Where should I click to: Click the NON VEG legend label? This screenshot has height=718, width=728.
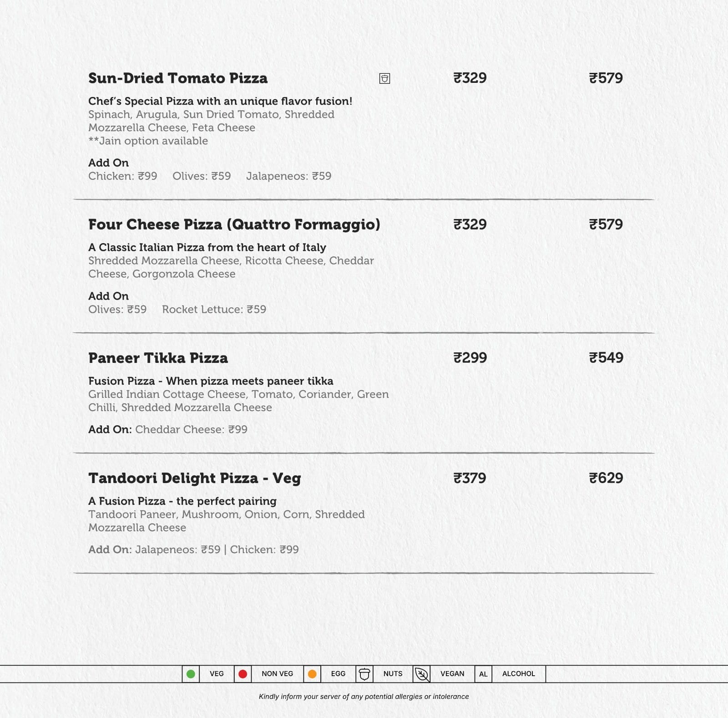(277, 674)
